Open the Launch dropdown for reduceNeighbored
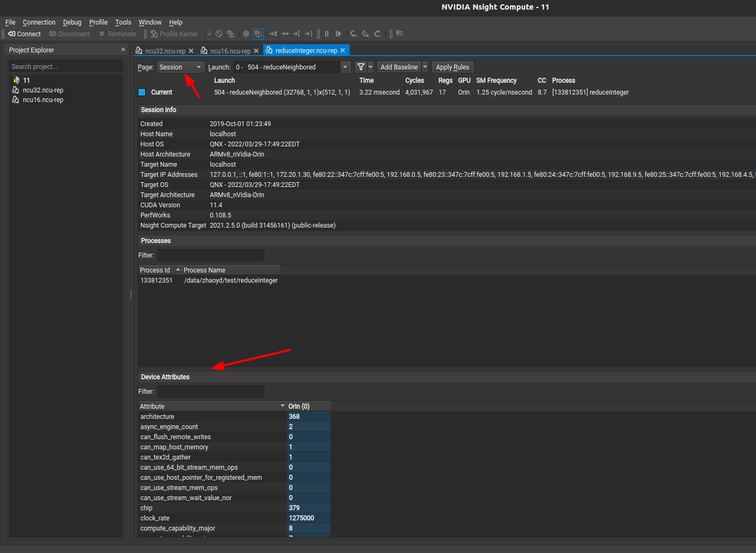 pyautogui.click(x=292, y=67)
